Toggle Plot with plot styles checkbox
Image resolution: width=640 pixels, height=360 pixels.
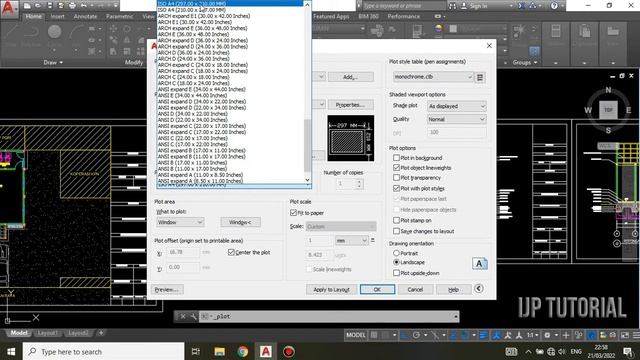pos(396,188)
